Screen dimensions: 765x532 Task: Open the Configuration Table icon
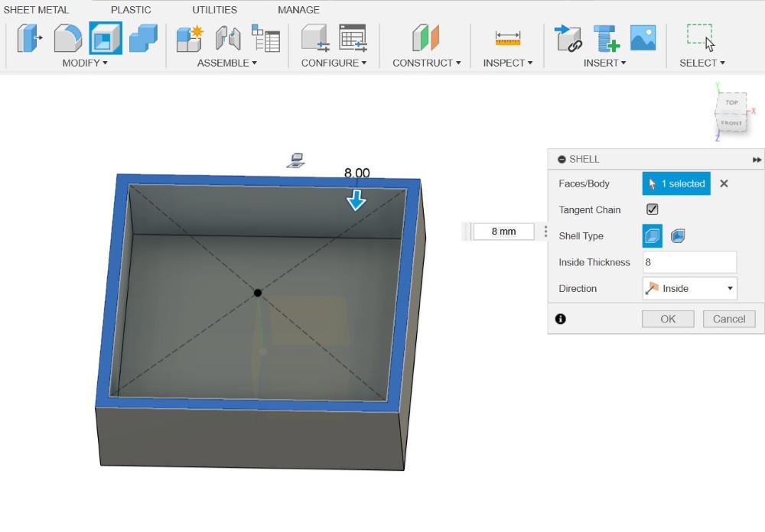[x=353, y=38]
